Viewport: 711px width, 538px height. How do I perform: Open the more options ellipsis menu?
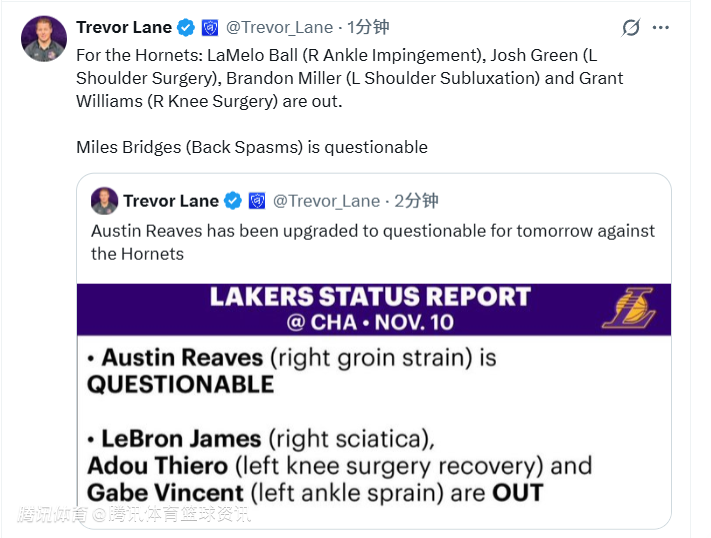(661, 28)
